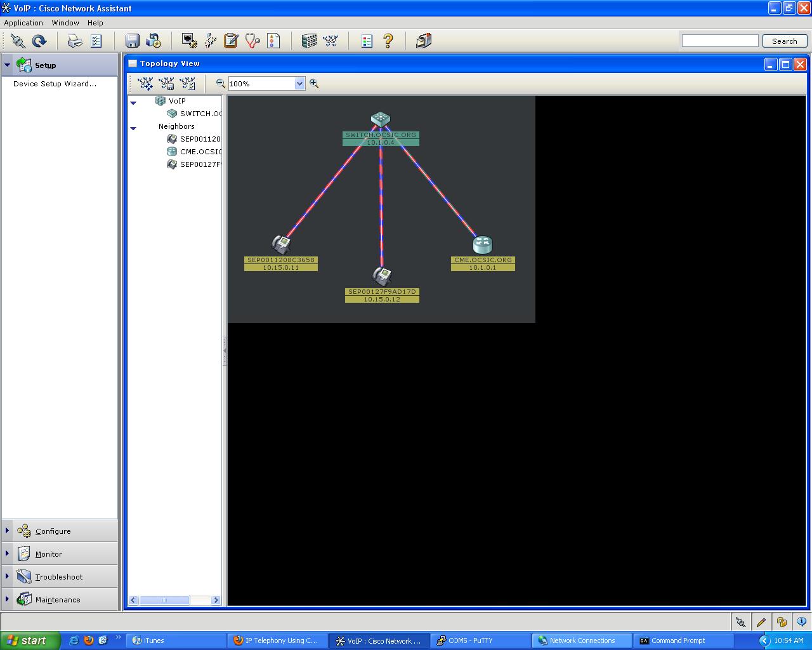The height and width of the screenshot is (650, 812).
Task: Click the Print icon in toolbar
Action: click(75, 41)
